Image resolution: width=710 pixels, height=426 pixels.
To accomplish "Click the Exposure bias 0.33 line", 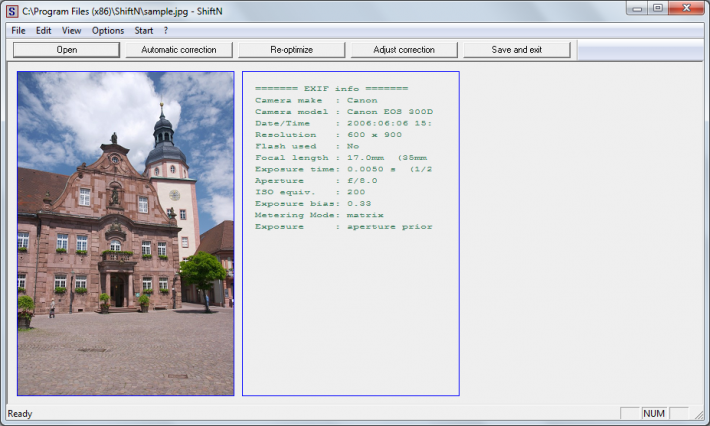I will pos(313,204).
